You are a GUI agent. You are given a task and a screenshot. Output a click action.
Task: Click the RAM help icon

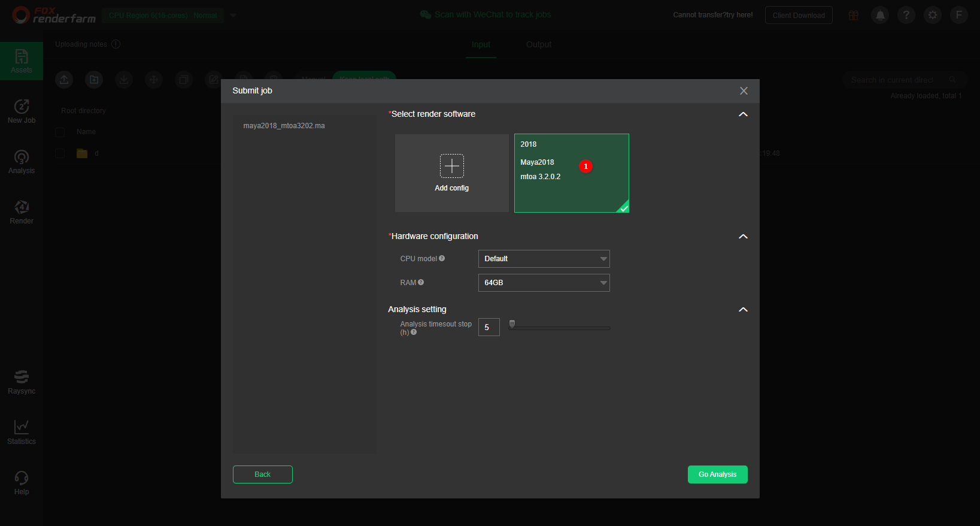click(x=421, y=282)
